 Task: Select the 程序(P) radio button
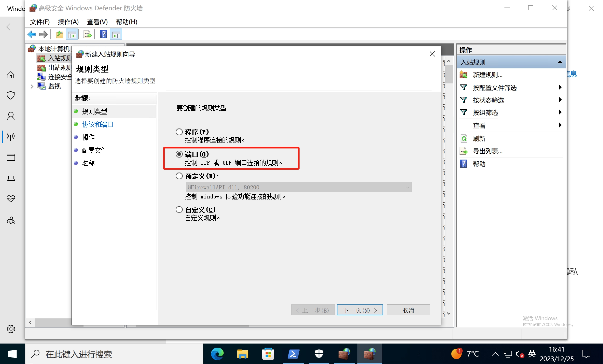[x=179, y=132]
